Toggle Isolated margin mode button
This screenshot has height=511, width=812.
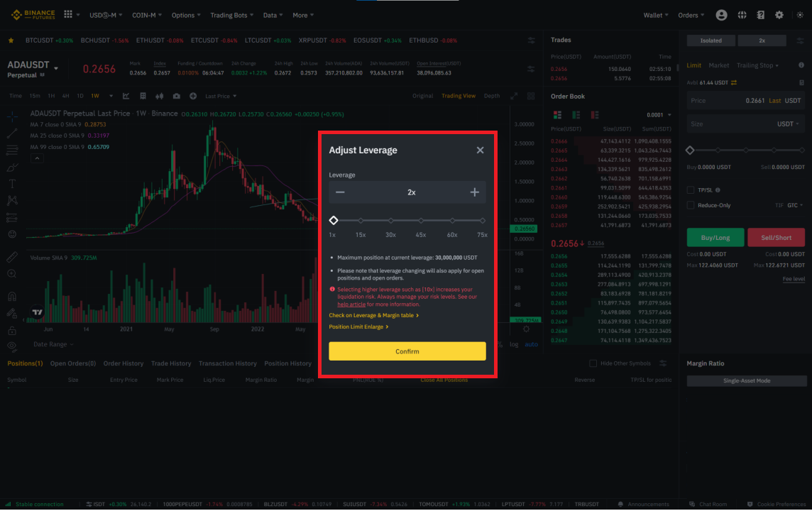710,40
